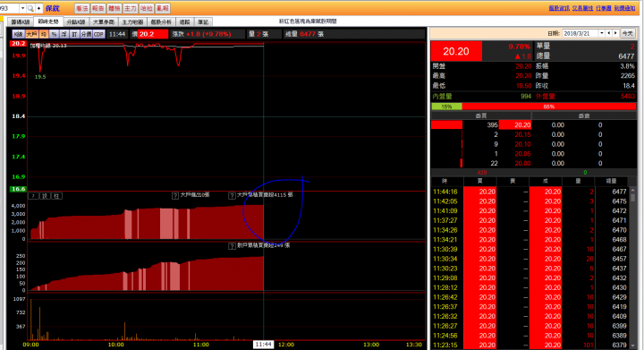Click the 11:44:16 trade row time
The width and height of the screenshot is (644, 350).
click(x=445, y=192)
